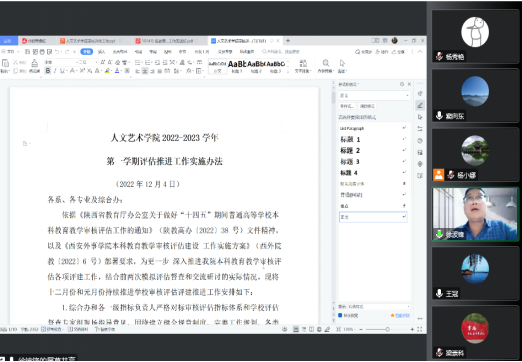The width and height of the screenshot is (522, 362).
Task: Click the Share button
Action: [398, 52]
